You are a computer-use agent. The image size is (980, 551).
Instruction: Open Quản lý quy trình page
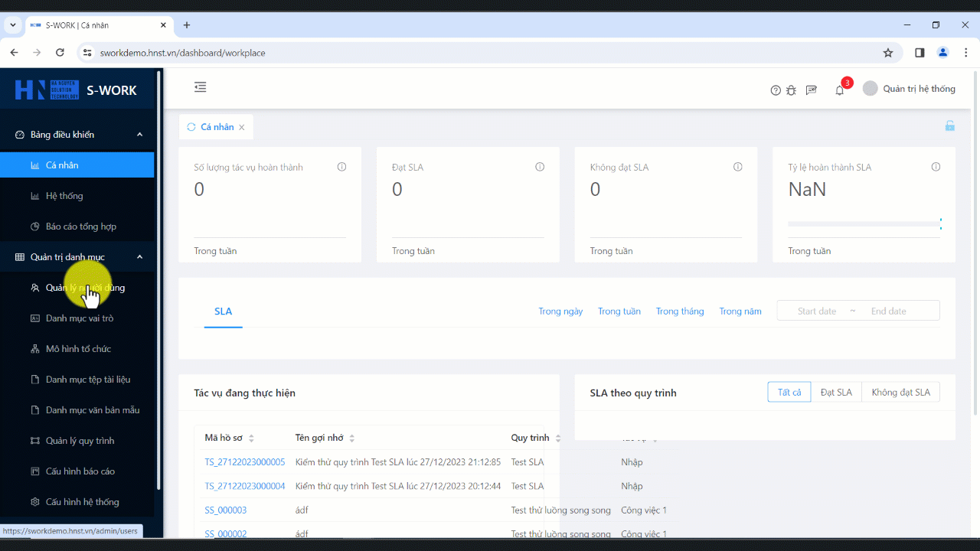click(x=77, y=441)
